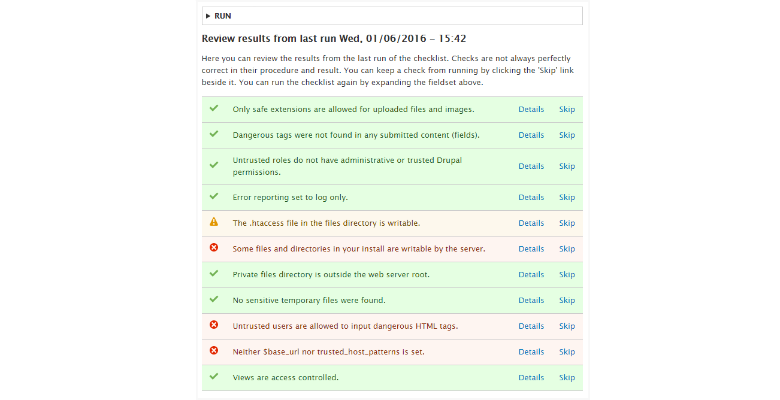Click warning triangle icon for .htaccess writable
This screenshot has width=780, height=400.
213,223
